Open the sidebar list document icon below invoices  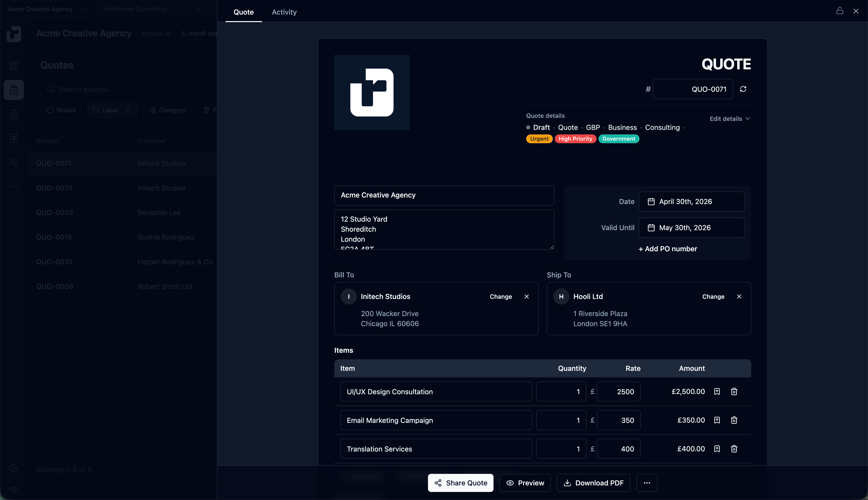[14, 138]
